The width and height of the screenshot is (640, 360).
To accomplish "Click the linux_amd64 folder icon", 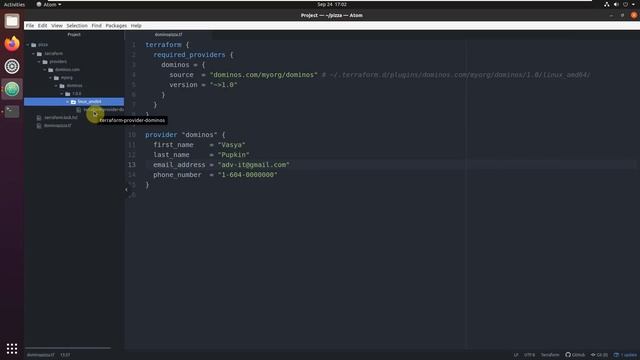I will click(x=73, y=102).
